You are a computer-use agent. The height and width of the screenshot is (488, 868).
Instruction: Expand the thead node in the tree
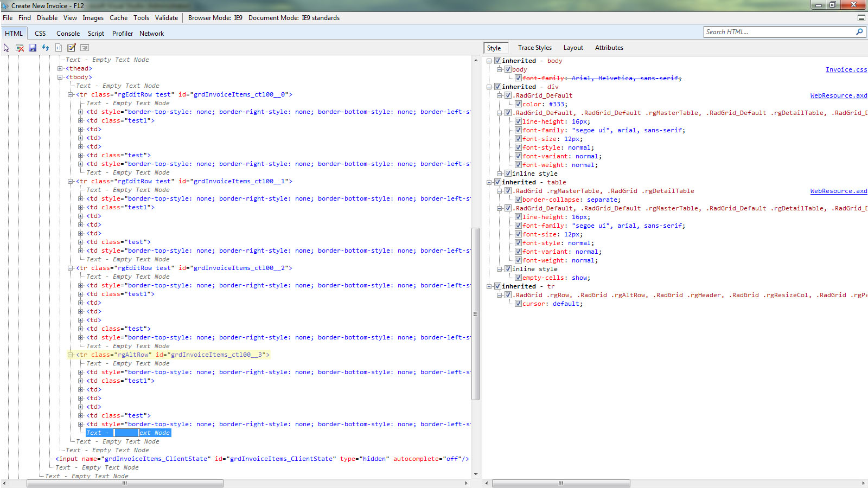coord(60,68)
